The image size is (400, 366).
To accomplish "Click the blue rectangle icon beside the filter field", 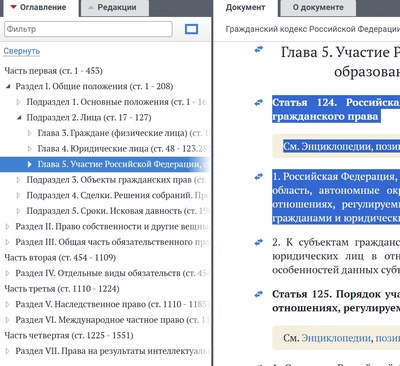I will tap(191, 29).
